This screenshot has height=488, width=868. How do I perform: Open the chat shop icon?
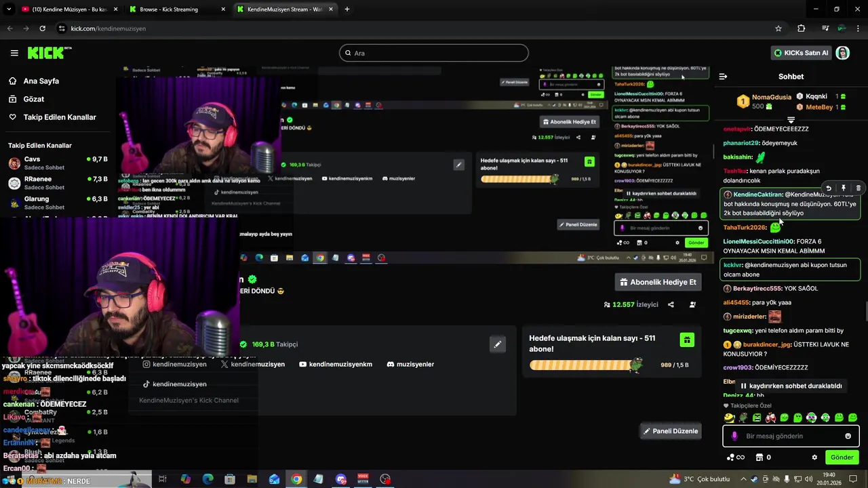[x=759, y=457]
